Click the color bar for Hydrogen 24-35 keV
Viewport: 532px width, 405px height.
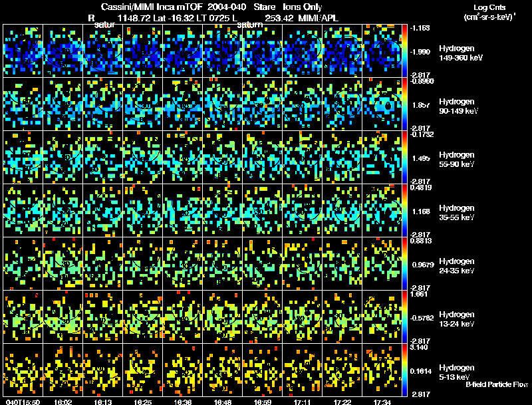tap(404, 264)
